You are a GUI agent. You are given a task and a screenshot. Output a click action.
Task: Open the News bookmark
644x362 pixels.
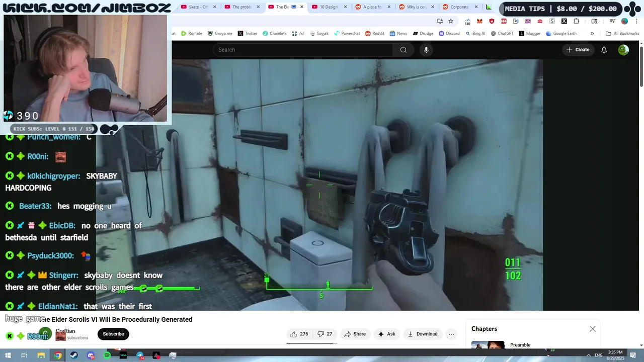click(x=398, y=34)
